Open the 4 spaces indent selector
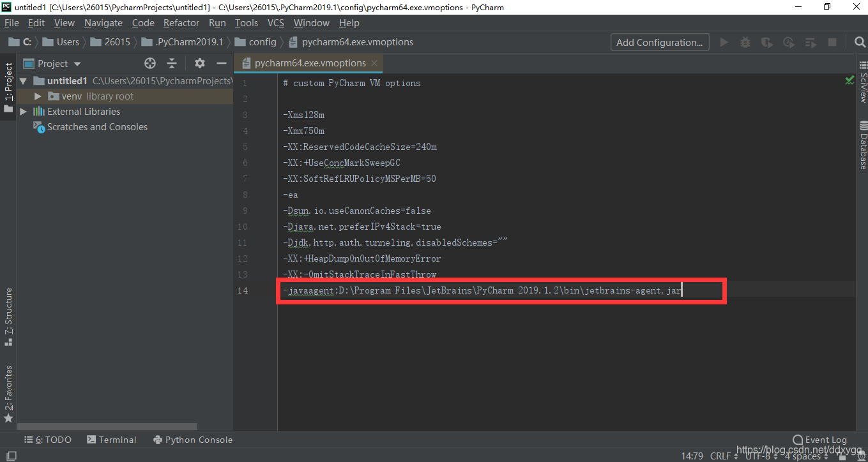Screen dimensions: 868x462 (x=805, y=456)
